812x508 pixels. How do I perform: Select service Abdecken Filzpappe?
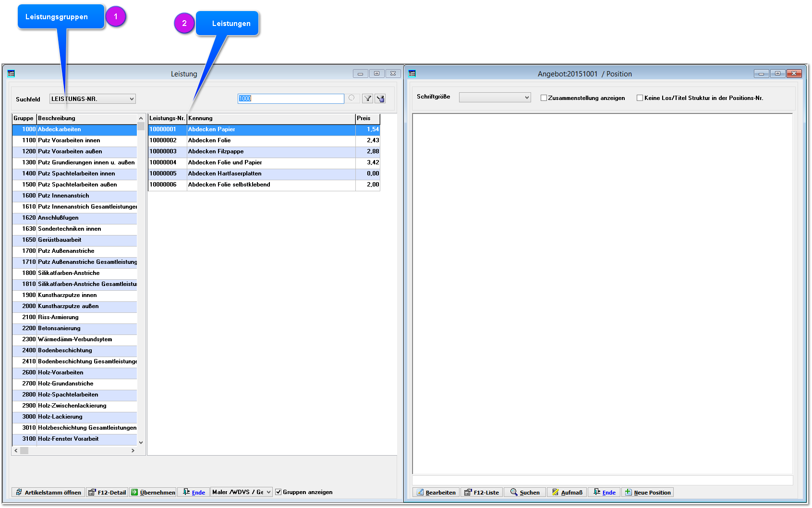pyautogui.click(x=264, y=151)
